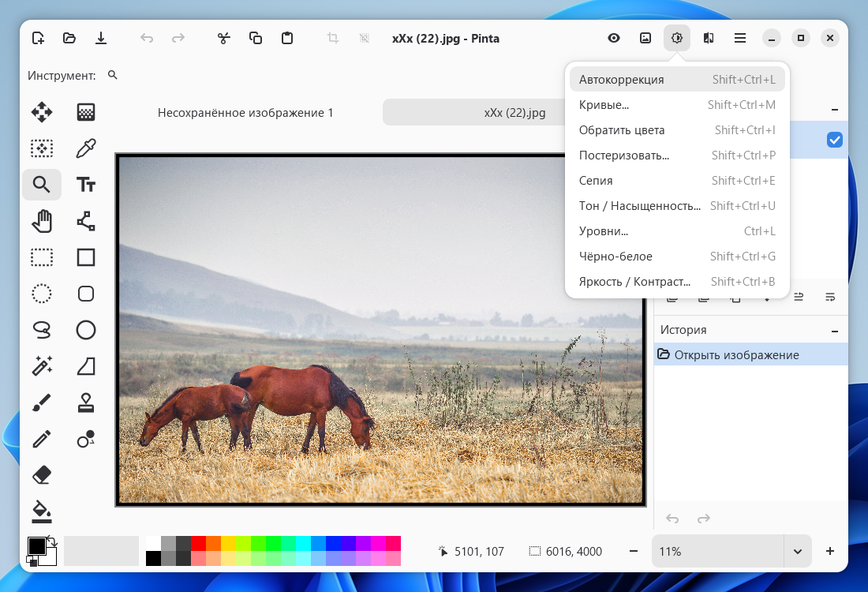Toggle the layer visibility checkbox
Image resolution: width=868 pixels, height=592 pixels.
[x=834, y=140]
